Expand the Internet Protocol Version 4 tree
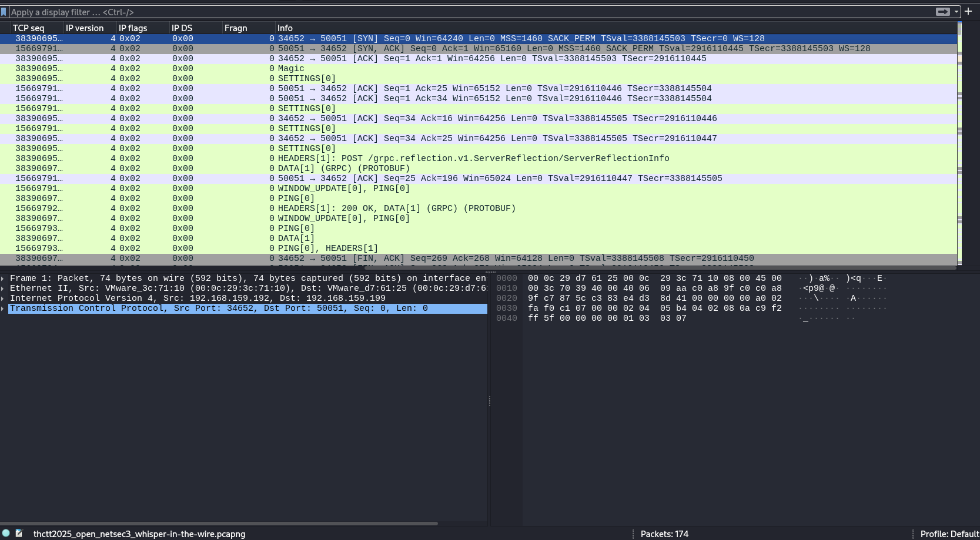 (3, 298)
